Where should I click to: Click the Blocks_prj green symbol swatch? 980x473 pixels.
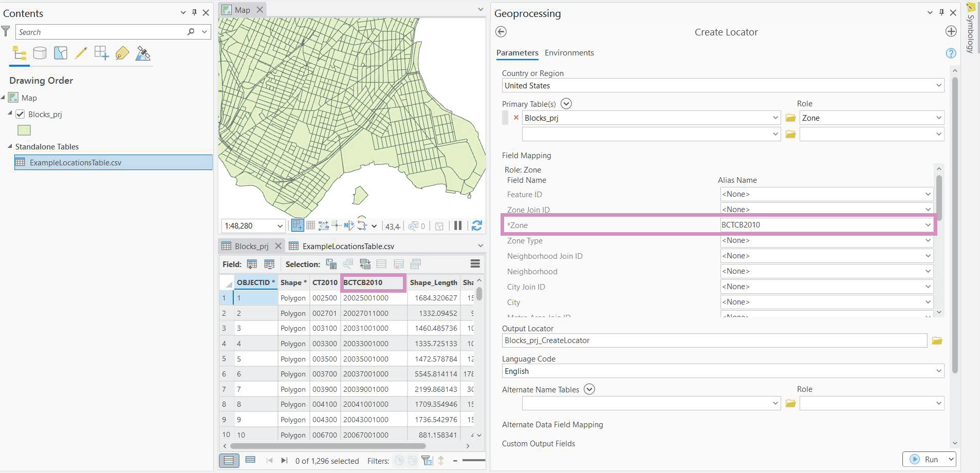[x=24, y=130]
